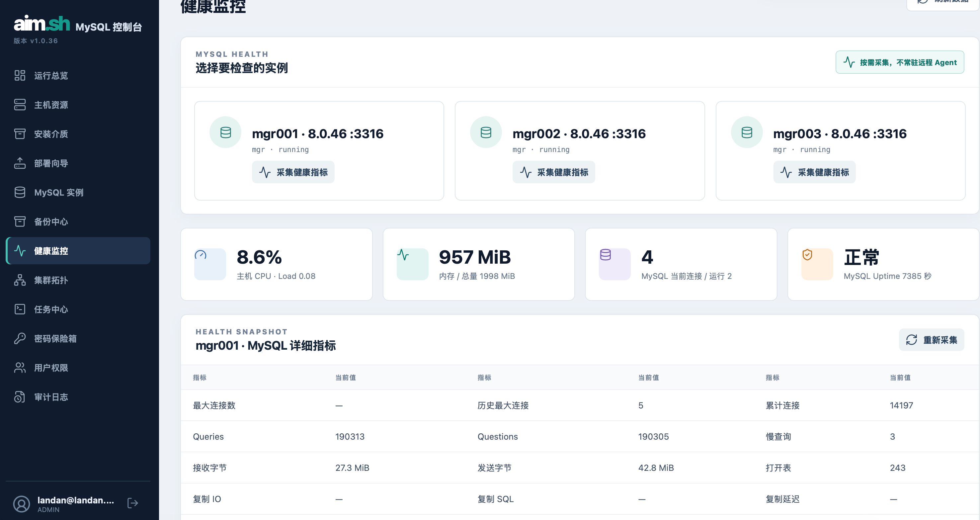Click the mgr001 · MySQL 详细指标 heading

pyautogui.click(x=266, y=345)
